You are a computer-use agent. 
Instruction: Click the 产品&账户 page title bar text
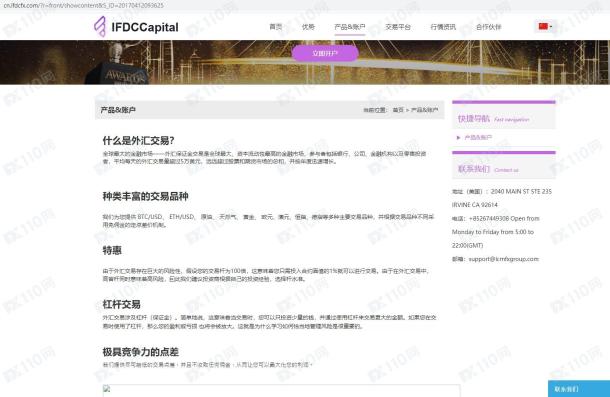click(x=118, y=110)
